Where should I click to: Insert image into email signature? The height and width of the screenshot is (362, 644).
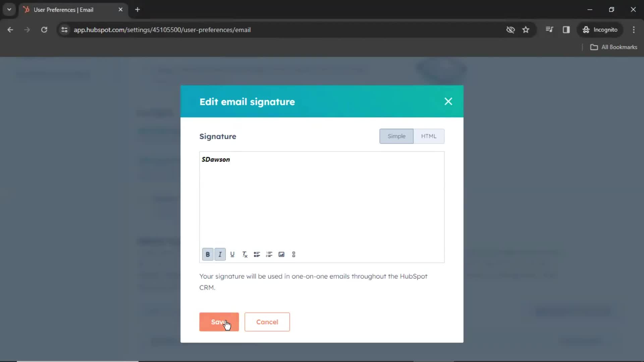(x=281, y=254)
